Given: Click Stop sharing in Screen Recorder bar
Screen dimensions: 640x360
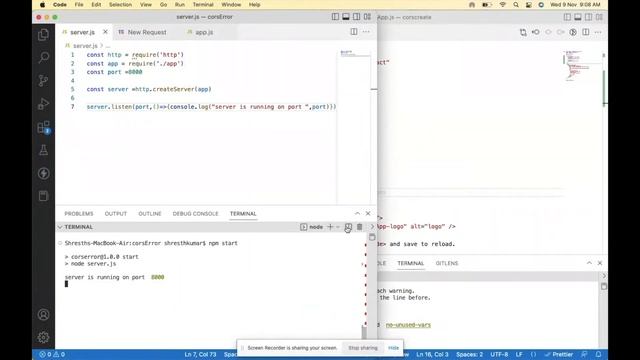Looking at the screenshot, I should [x=362, y=348].
